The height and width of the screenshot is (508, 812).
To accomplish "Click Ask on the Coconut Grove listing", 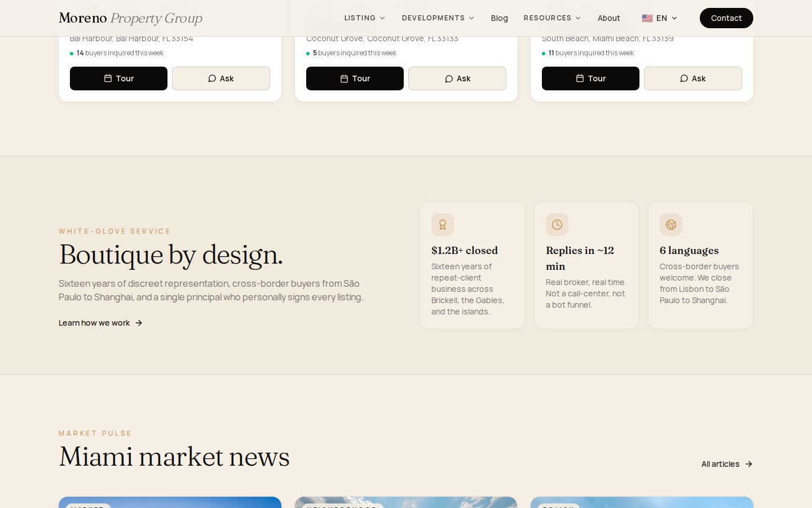I will (457, 78).
